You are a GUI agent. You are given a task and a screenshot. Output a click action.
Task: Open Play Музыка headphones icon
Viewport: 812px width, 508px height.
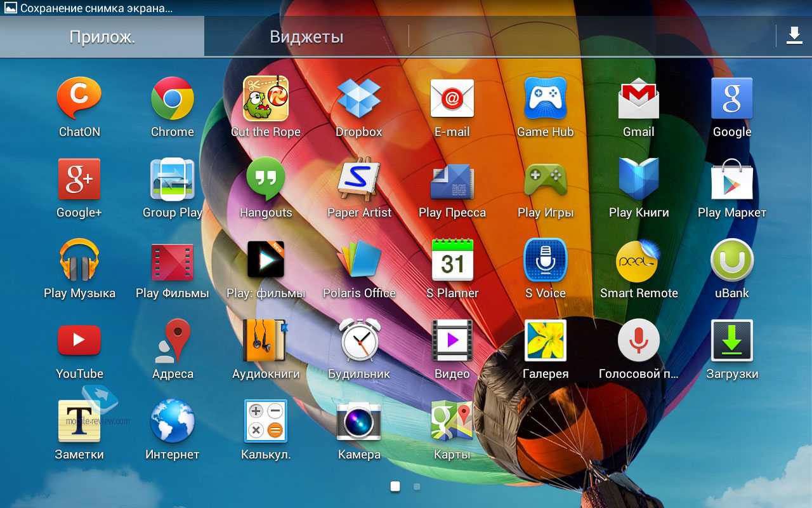coord(79,260)
